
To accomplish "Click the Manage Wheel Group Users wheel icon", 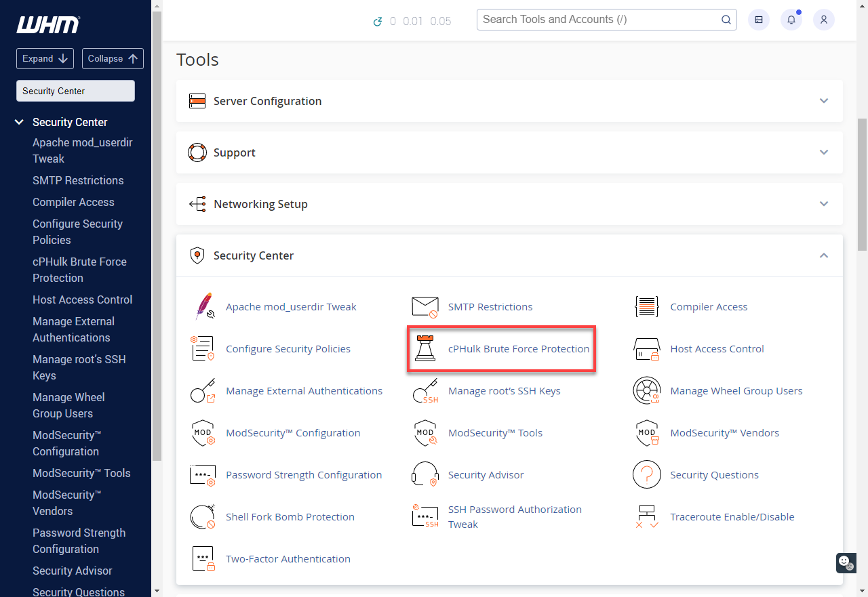I will (x=646, y=390).
